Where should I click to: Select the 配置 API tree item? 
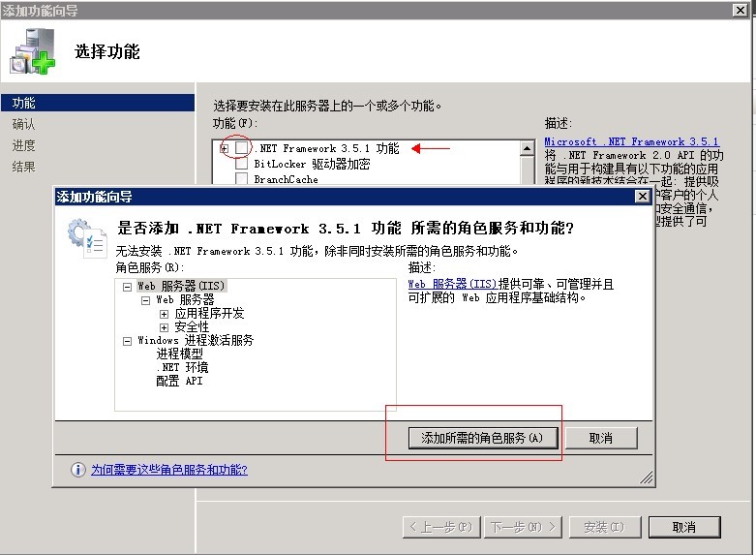(x=179, y=381)
